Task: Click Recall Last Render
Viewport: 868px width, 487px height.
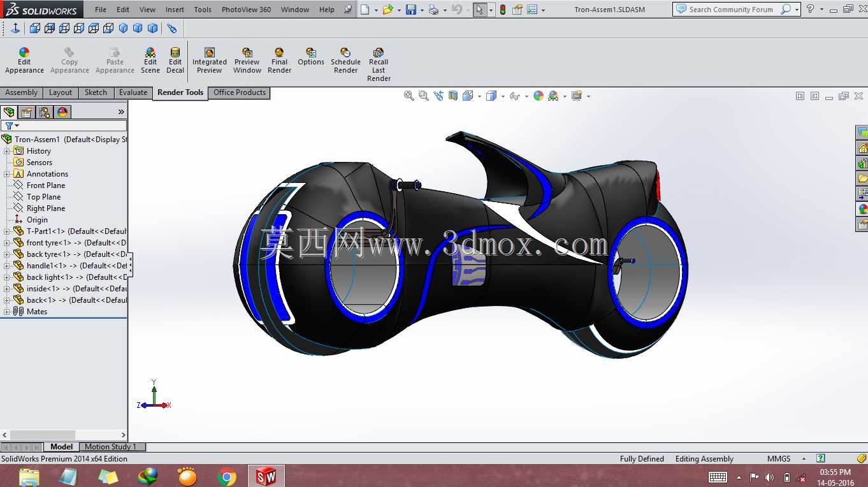Action: 379,64
